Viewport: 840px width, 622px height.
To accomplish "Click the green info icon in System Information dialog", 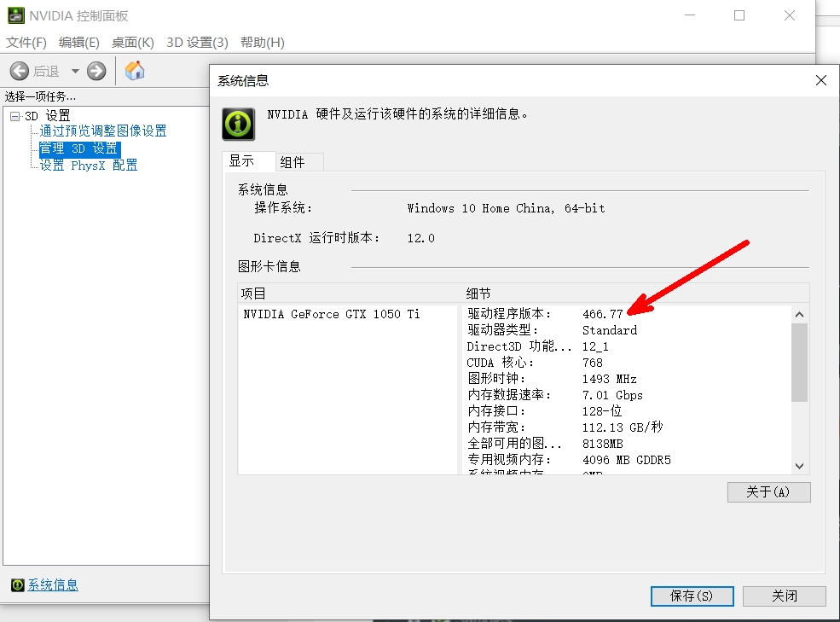I will pyautogui.click(x=239, y=124).
